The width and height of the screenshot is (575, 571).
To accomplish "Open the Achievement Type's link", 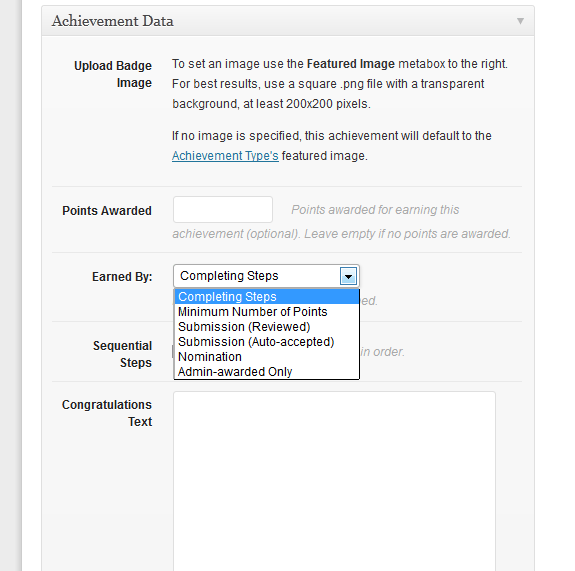I will tap(225, 156).
